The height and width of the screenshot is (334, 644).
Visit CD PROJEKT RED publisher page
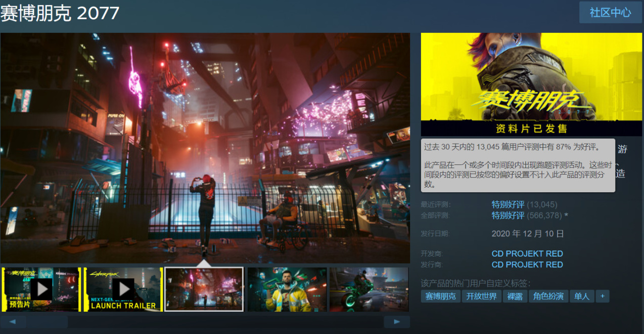click(x=527, y=265)
